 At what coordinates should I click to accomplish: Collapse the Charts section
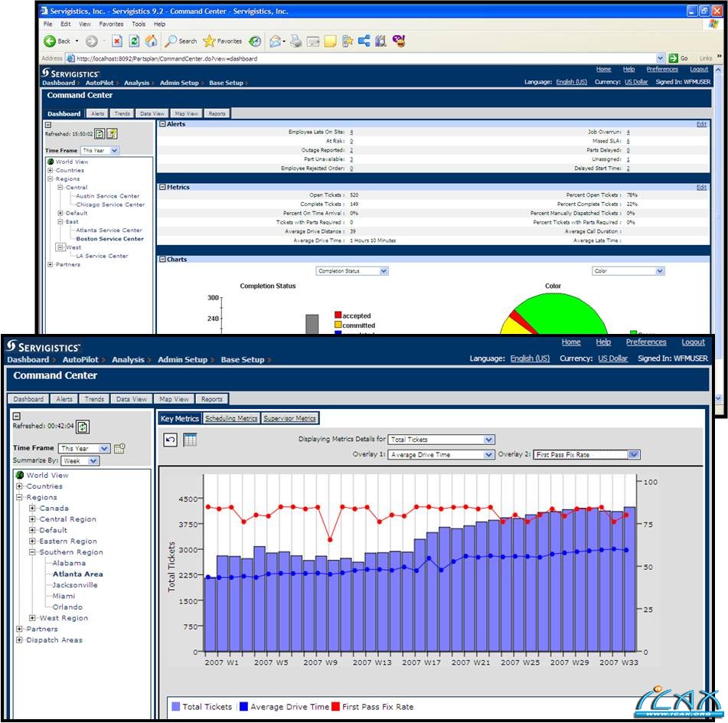[163, 260]
